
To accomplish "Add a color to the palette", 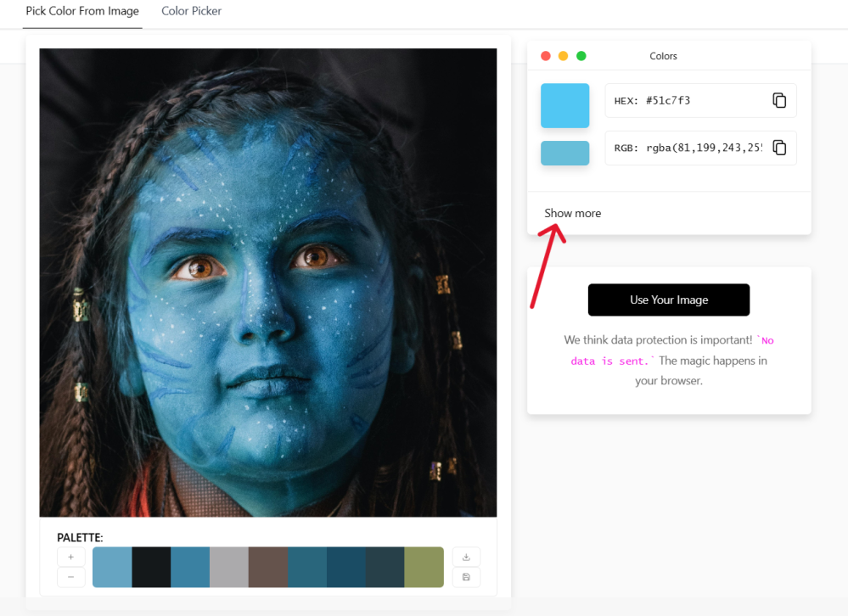I will [x=70, y=557].
